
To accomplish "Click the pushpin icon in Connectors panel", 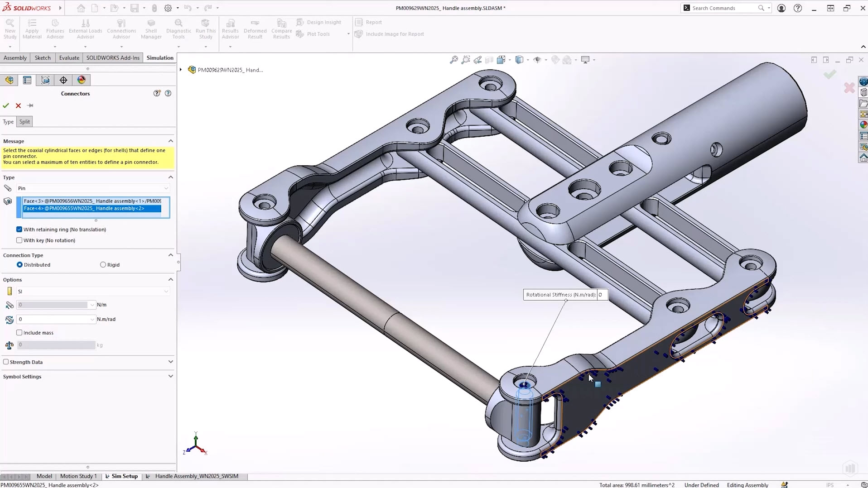I will pos(30,105).
